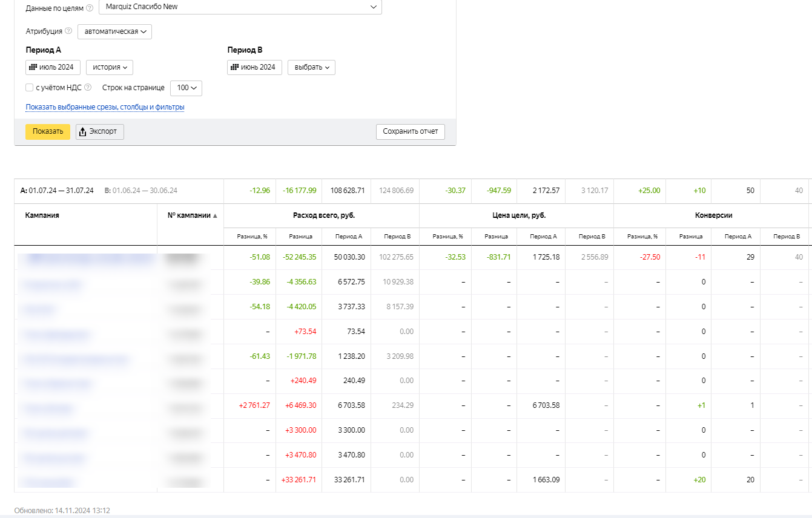Click total conversions difference +10
Viewport: 812px width, 518px height.
click(699, 191)
